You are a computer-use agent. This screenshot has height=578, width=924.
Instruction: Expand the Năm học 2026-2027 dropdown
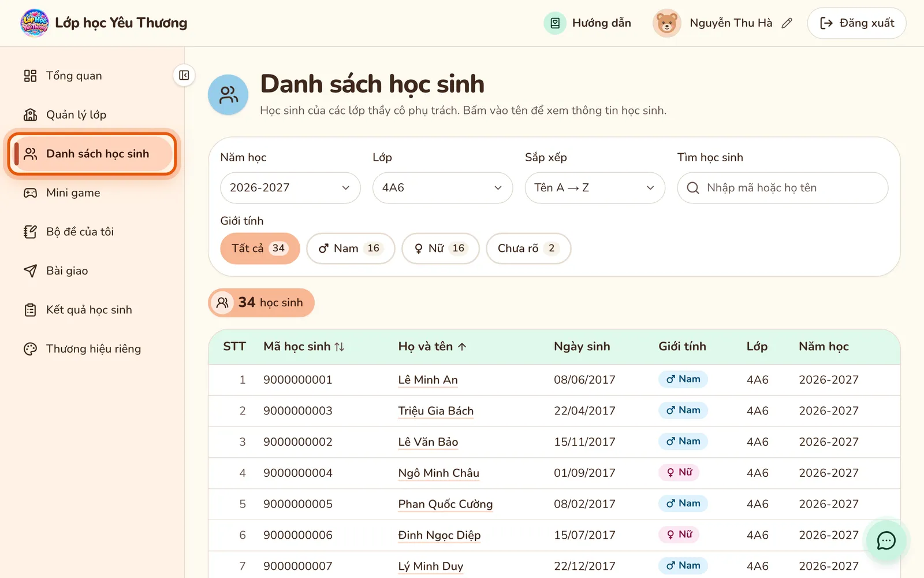pos(290,188)
